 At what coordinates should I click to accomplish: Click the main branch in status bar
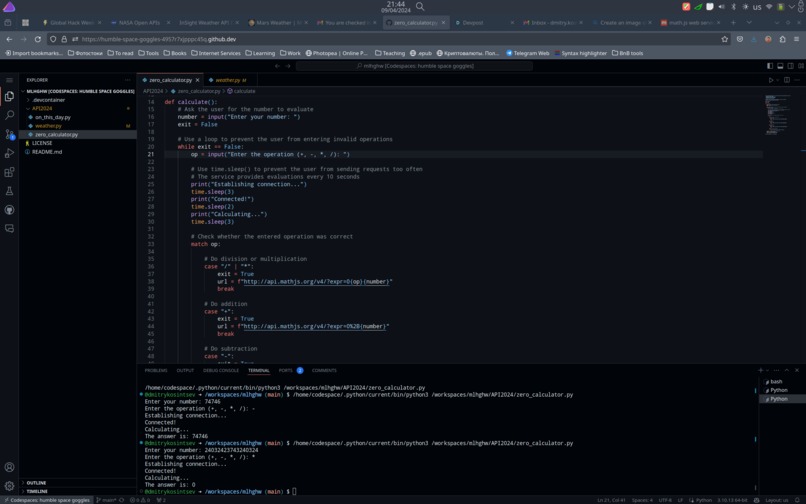[x=106, y=500]
